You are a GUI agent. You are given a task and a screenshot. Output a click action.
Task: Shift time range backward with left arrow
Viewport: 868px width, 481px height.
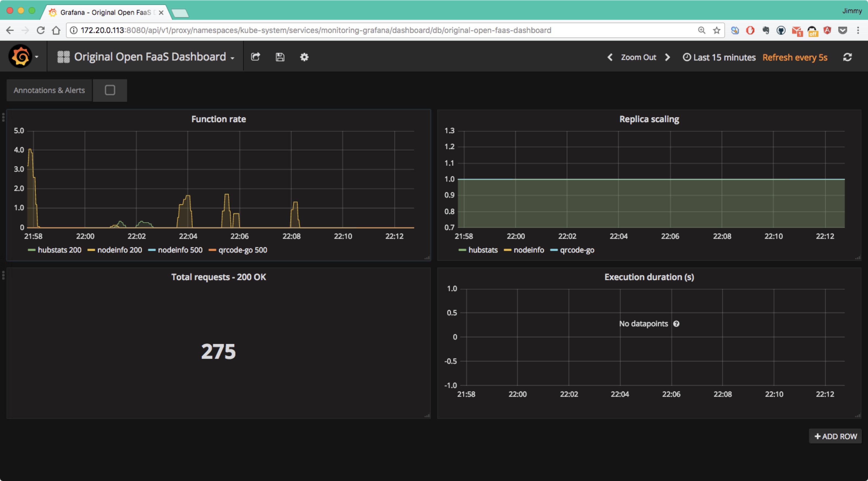pos(610,57)
